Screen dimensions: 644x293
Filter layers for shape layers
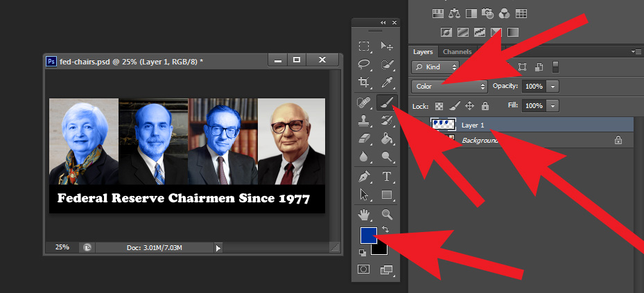523,67
